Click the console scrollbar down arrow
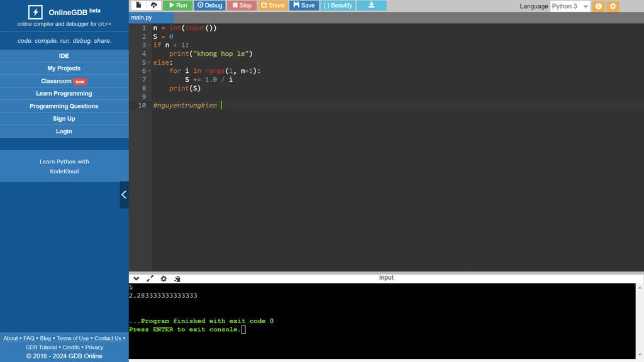The image size is (644, 362). pyautogui.click(x=640, y=354)
